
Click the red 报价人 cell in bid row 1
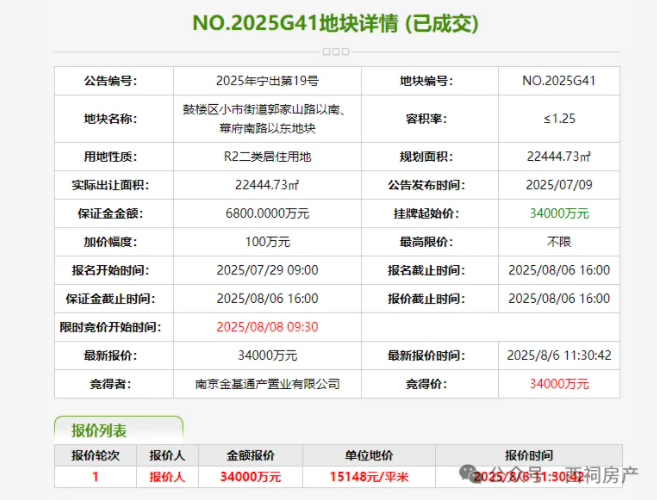coord(174,477)
